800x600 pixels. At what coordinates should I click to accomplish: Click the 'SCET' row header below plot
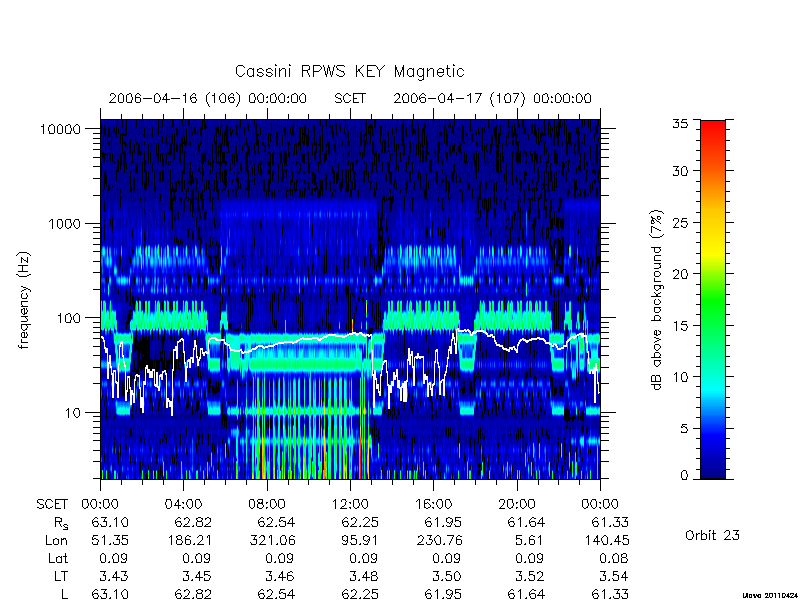52,505
